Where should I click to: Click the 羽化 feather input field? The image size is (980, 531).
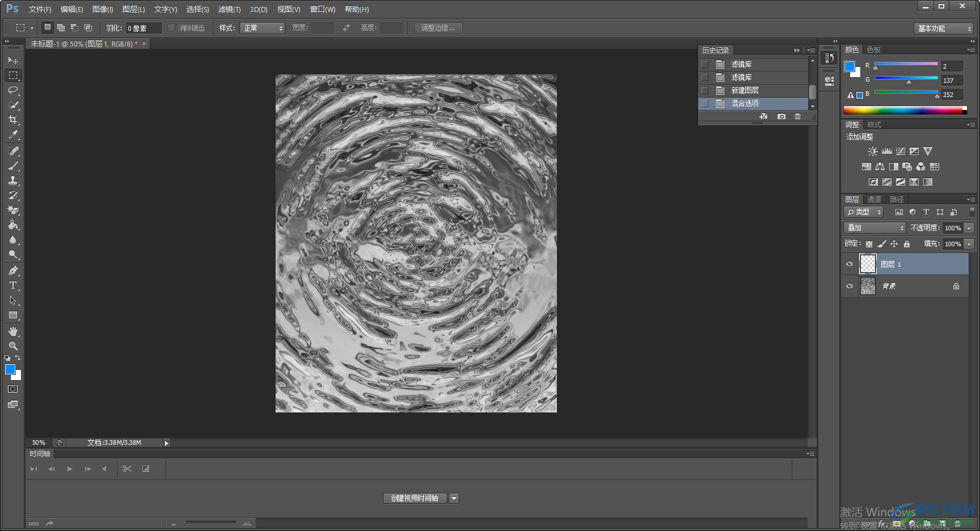(143, 28)
